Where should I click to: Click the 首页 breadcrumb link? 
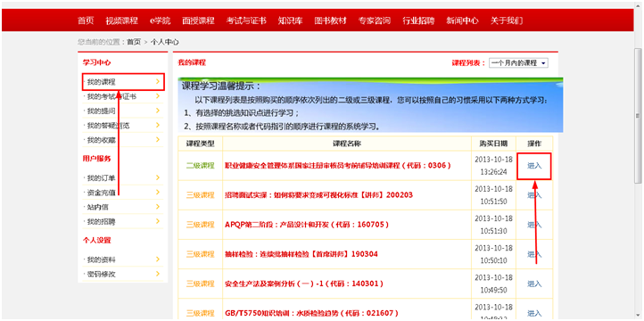(x=134, y=42)
